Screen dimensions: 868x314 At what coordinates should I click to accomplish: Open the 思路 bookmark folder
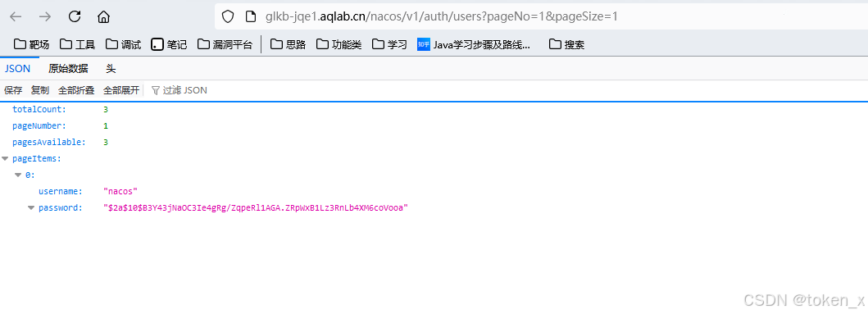(x=289, y=45)
